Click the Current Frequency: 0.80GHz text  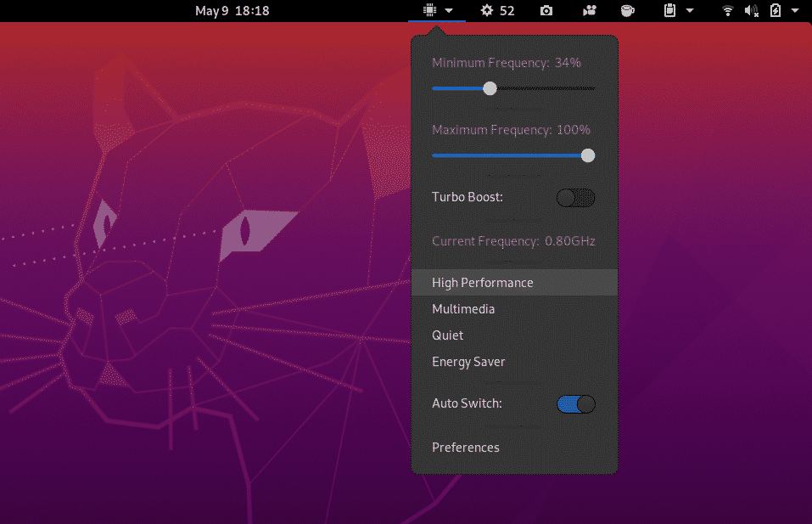(513, 241)
